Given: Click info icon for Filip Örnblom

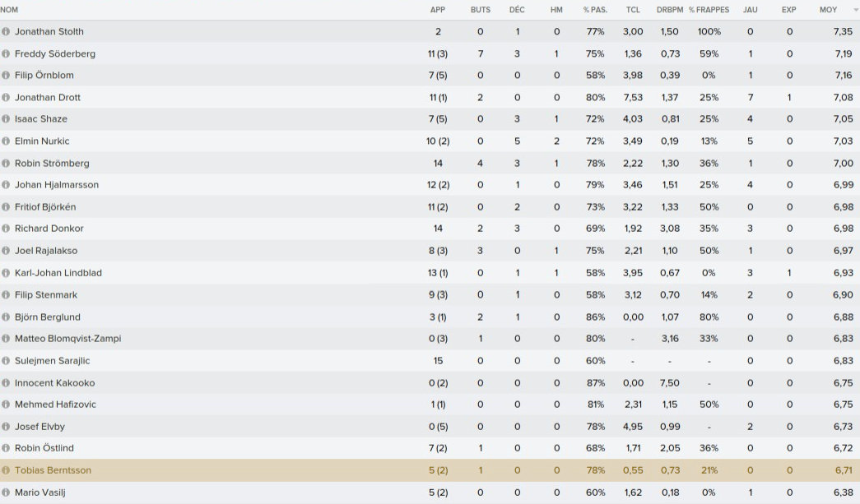Looking at the screenshot, I should (6, 75).
